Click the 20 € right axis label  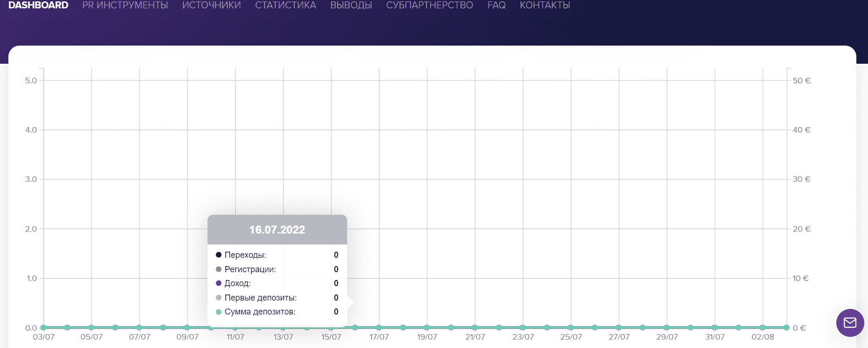tap(801, 229)
